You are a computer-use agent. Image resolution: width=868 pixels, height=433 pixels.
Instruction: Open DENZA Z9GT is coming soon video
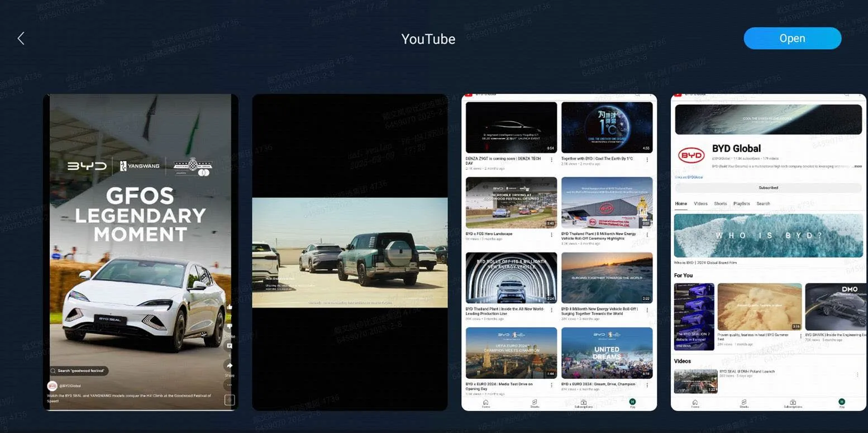point(511,127)
